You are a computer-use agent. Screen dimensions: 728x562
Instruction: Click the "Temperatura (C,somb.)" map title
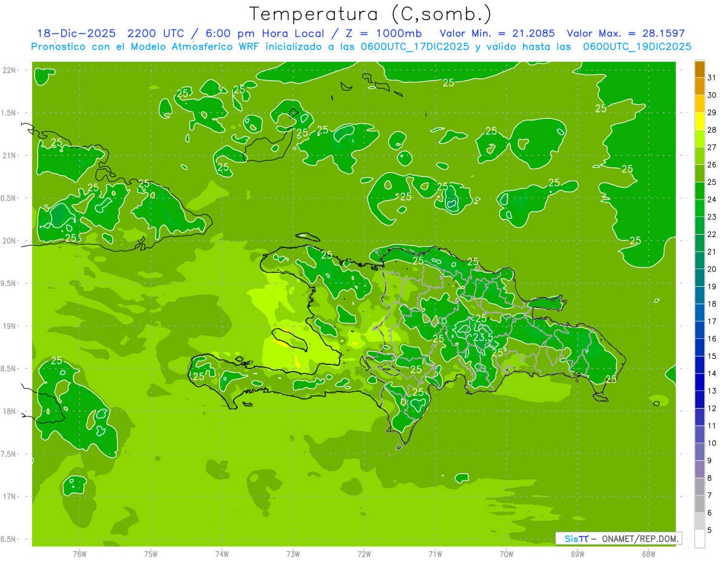tap(371, 14)
